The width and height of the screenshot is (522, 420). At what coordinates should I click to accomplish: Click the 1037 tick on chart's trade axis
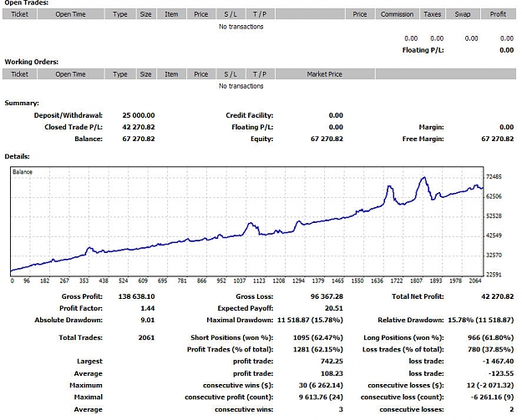click(240, 281)
